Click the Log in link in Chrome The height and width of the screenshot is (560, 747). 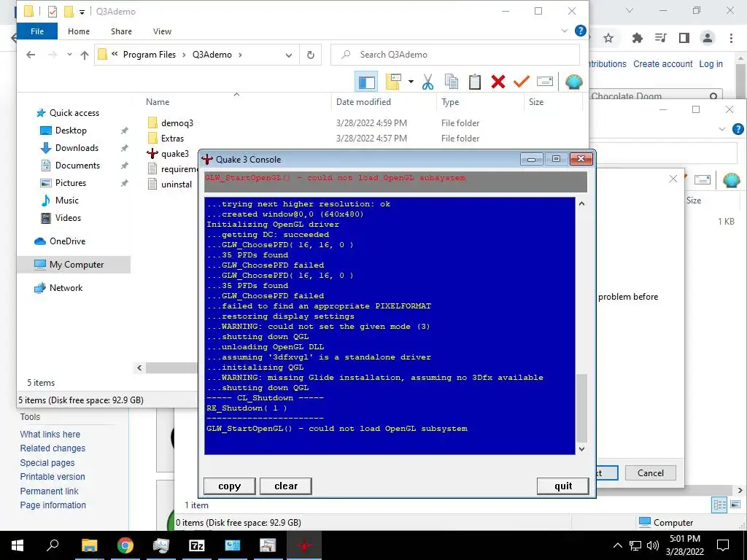coord(711,64)
